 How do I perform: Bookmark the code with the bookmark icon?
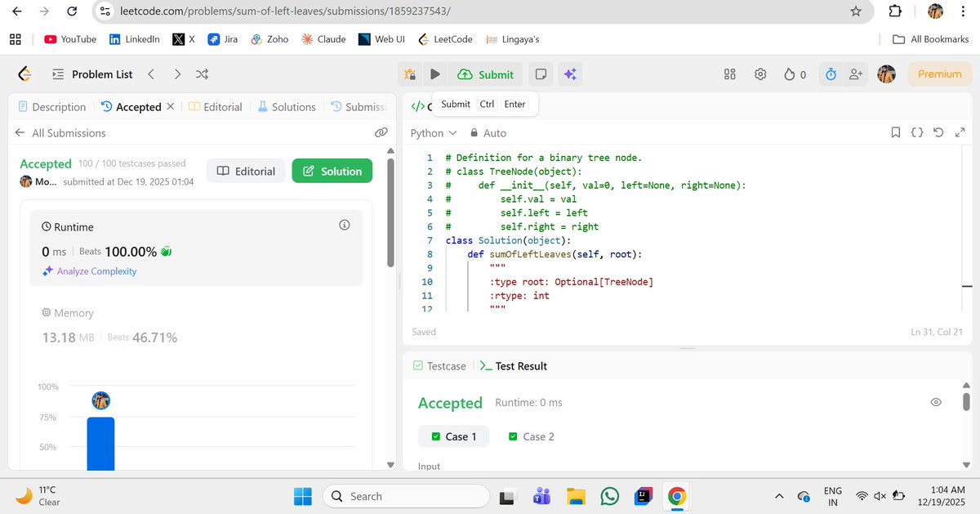point(896,132)
